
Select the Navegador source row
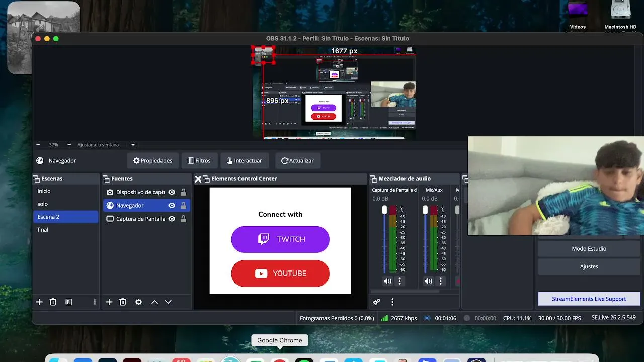[x=146, y=205]
